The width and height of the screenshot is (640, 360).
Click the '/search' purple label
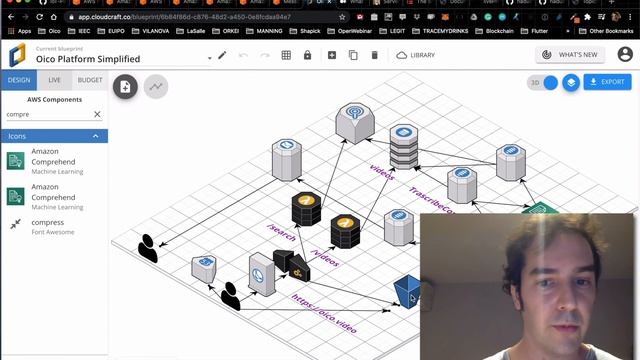pyautogui.click(x=281, y=232)
